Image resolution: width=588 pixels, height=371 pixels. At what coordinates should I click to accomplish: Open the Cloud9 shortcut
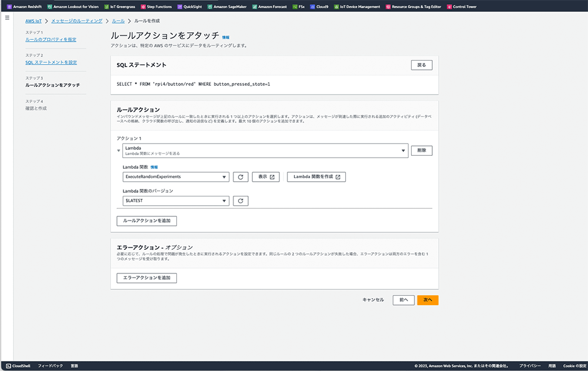click(x=319, y=6)
